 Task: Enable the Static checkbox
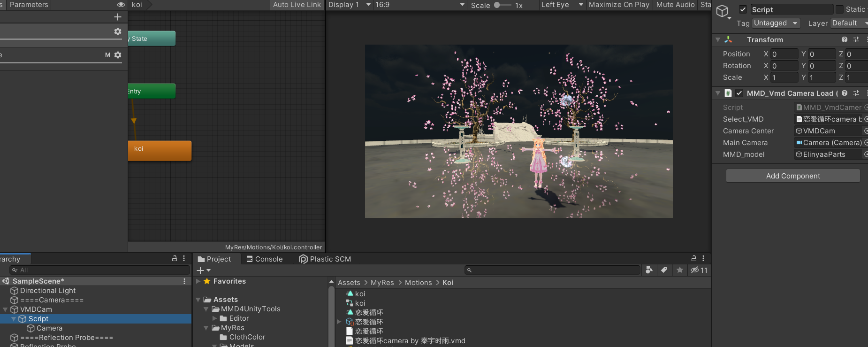(x=839, y=9)
